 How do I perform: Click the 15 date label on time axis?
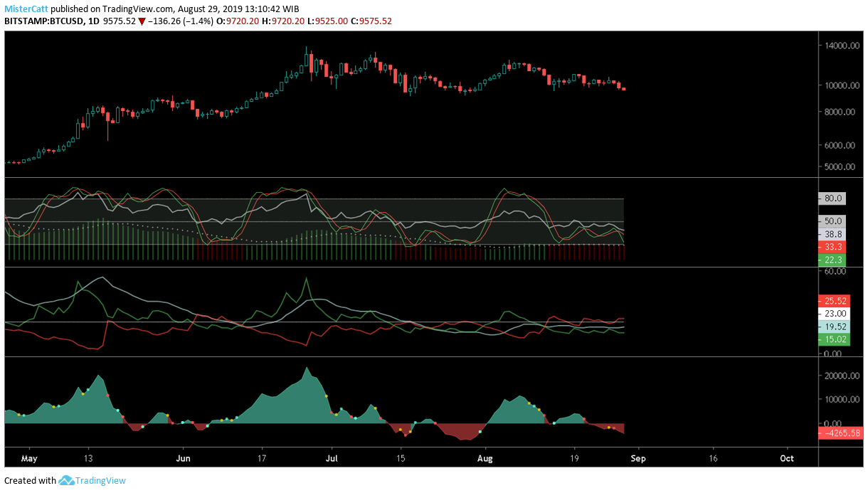tap(401, 459)
